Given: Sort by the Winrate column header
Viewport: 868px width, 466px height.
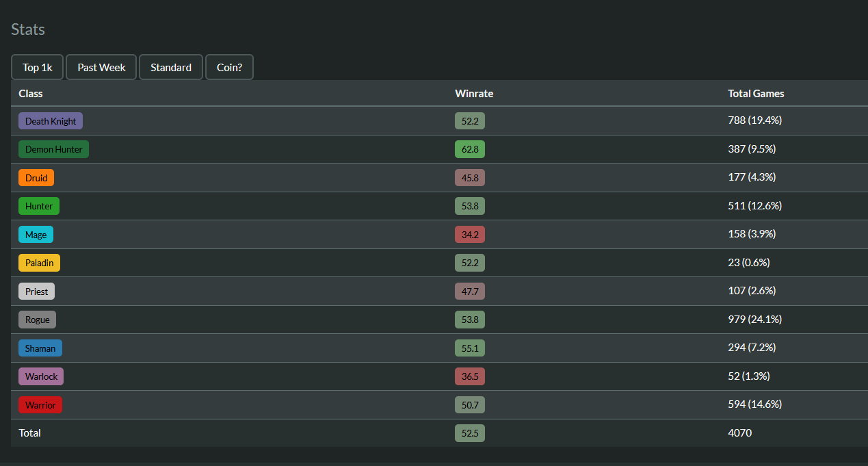Looking at the screenshot, I should 474,93.
